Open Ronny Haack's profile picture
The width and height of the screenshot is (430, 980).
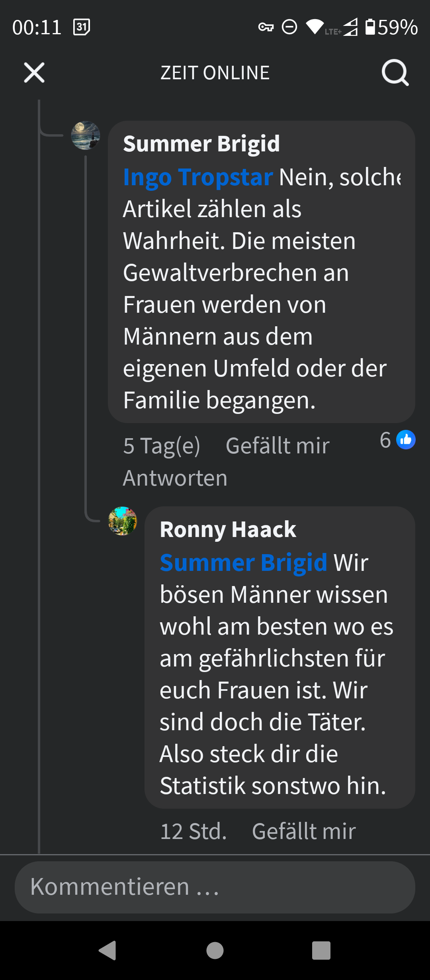123,521
